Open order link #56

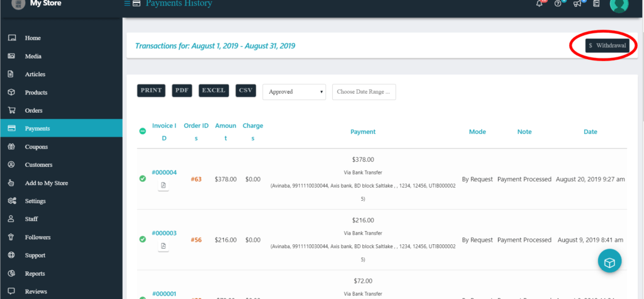pos(196,240)
